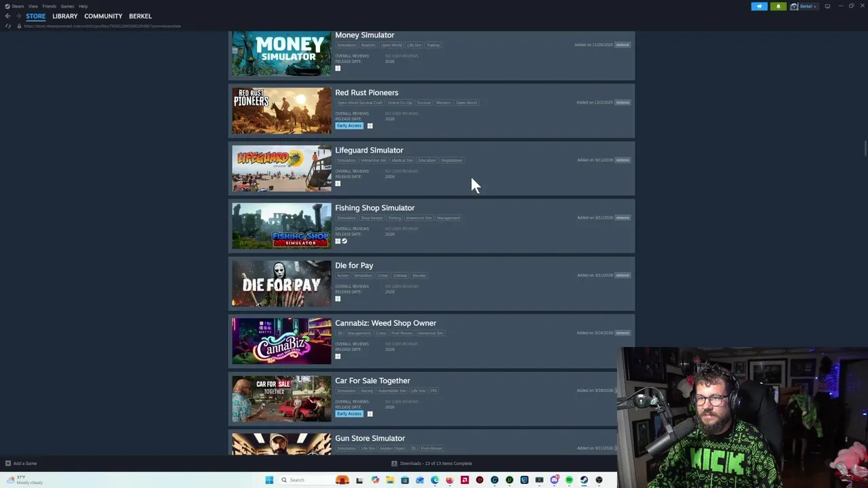Select the Trading tag on Money Simulator
The width and height of the screenshot is (868, 488).
433,45
